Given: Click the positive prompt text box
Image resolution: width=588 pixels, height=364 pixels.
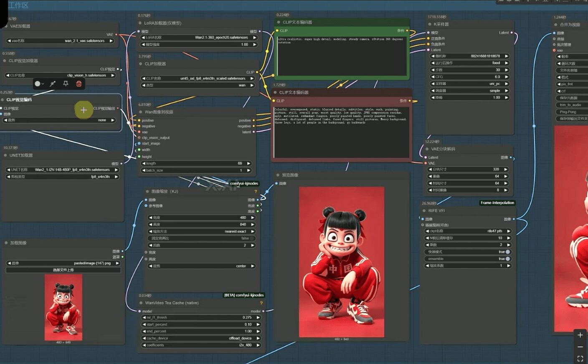Looking at the screenshot, I should (342, 56).
